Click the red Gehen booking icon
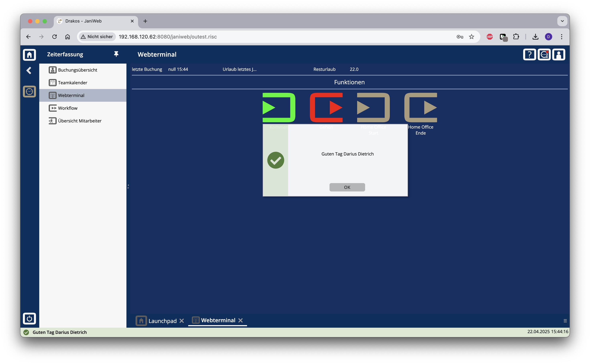The width and height of the screenshot is (590, 364). tap(326, 107)
